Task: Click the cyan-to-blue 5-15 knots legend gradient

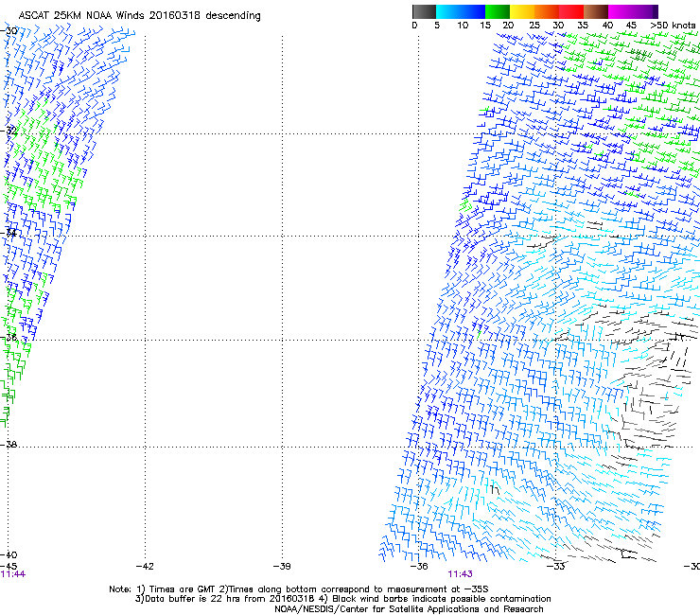Action: [461, 11]
